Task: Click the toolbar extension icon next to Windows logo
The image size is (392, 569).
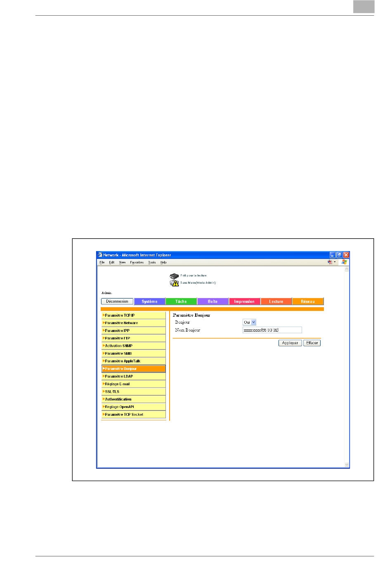Action: (330, 262)
